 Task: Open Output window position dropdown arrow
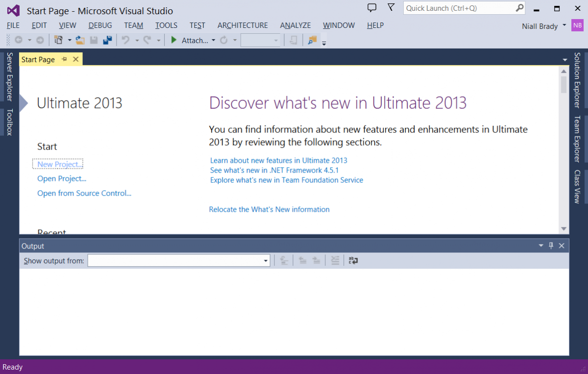click(x=541, y=246)
